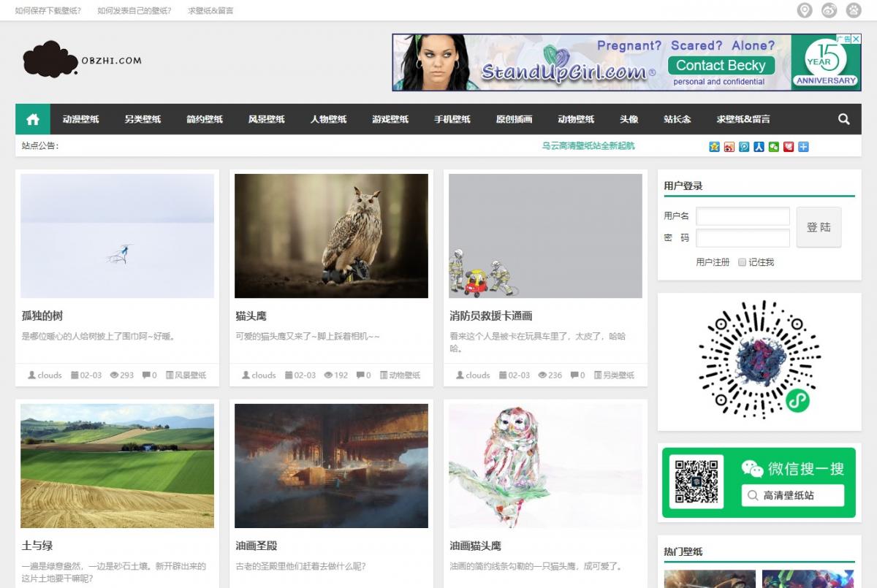Enable the 记住我 remember-me checkbox
877x588 pixels.
tap(742, 262)
